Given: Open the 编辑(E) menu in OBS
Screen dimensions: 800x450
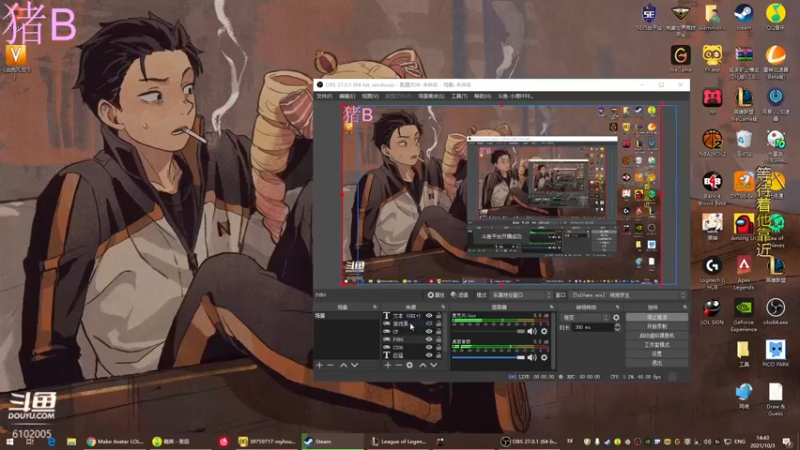Looking at the screenshot, I should pos(347,96).
